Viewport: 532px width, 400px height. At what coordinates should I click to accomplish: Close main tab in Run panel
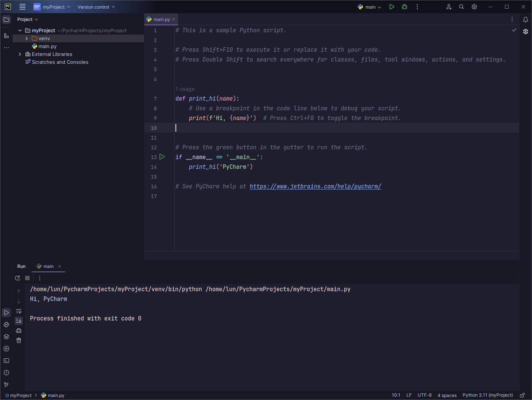pos(60,266)
